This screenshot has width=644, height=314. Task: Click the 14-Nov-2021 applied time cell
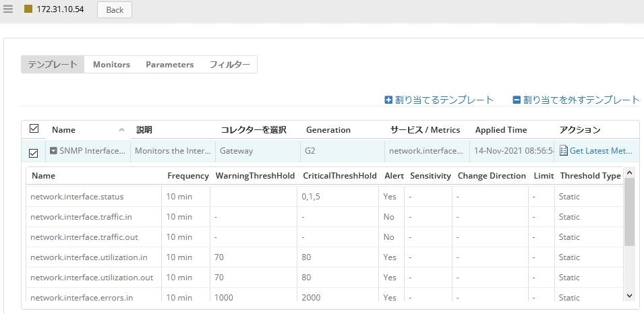coord(512,151)
